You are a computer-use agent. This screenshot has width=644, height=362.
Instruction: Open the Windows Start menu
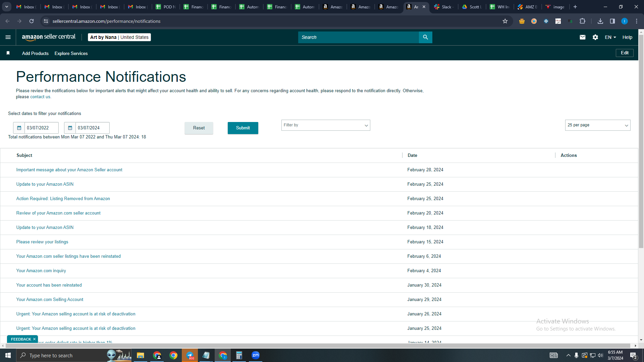(x=8, y=355)
